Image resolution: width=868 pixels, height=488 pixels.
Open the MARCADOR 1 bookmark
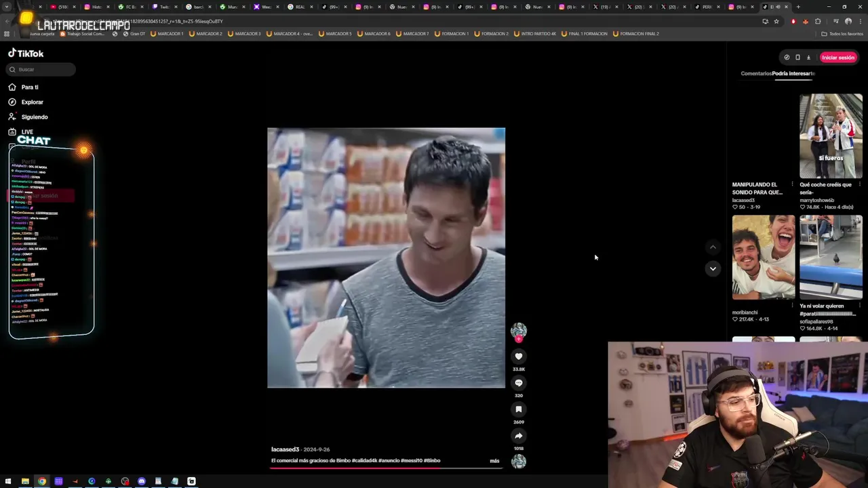pyautogui.click(x=167, y=33)
